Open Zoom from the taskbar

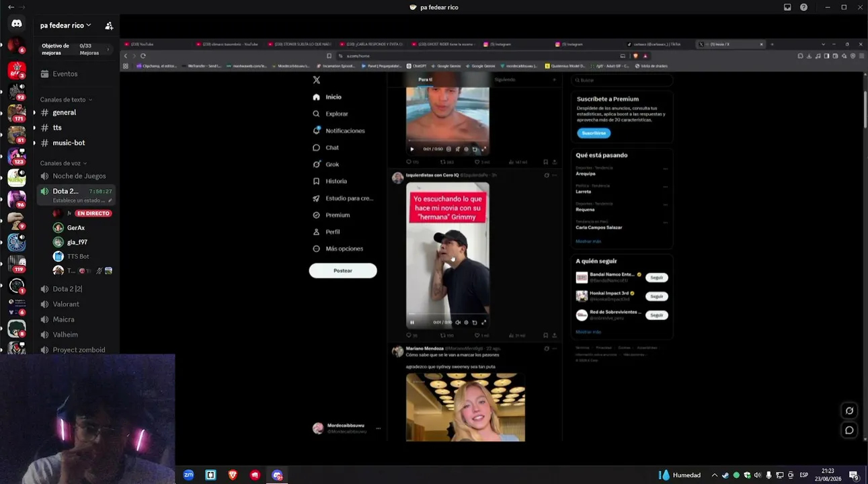[188, 475]
